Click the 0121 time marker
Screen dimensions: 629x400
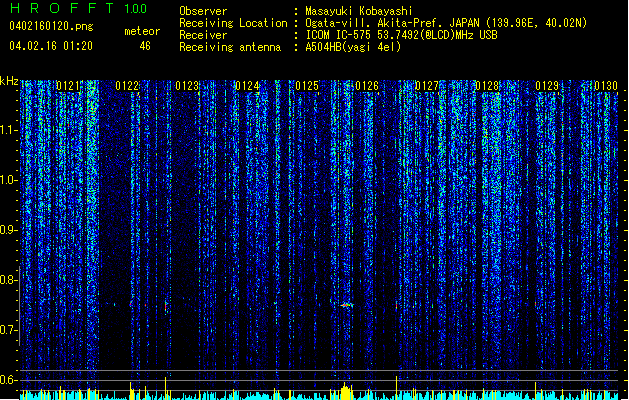[68, 86]
